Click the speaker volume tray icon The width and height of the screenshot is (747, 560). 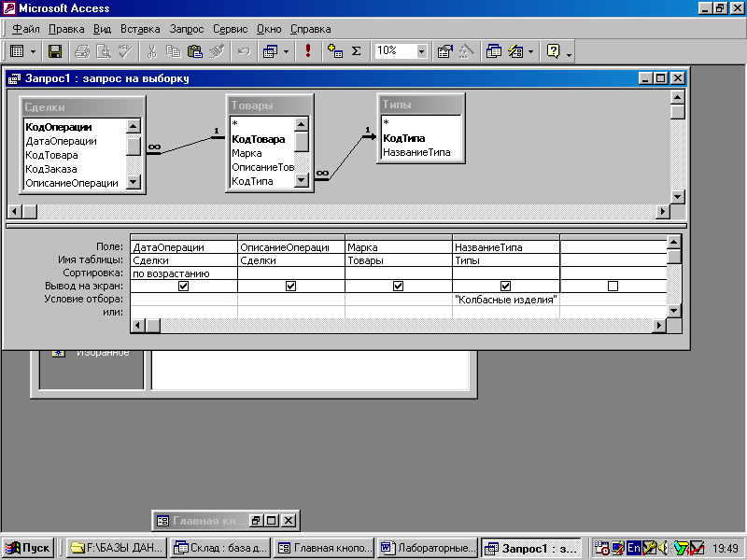coord(664,548)
